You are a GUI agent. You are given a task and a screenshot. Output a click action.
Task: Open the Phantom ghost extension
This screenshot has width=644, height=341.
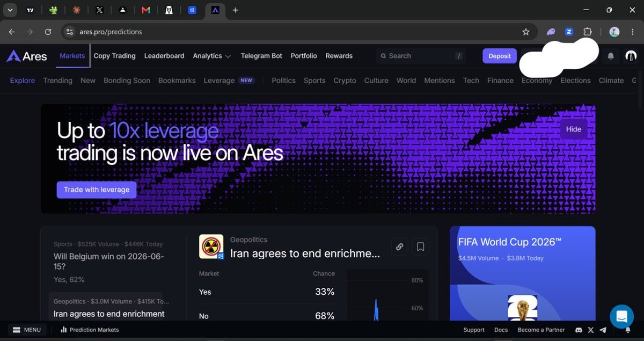(551, 32)
